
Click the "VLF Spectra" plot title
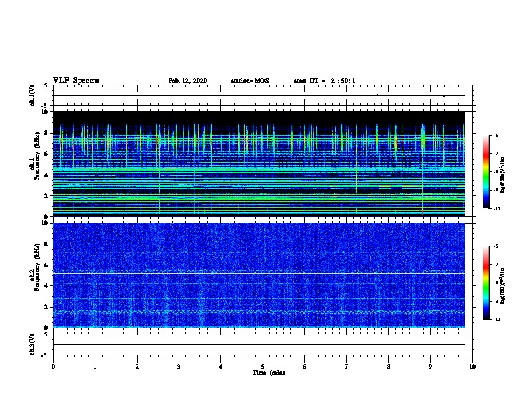click(x=76, y=81)
